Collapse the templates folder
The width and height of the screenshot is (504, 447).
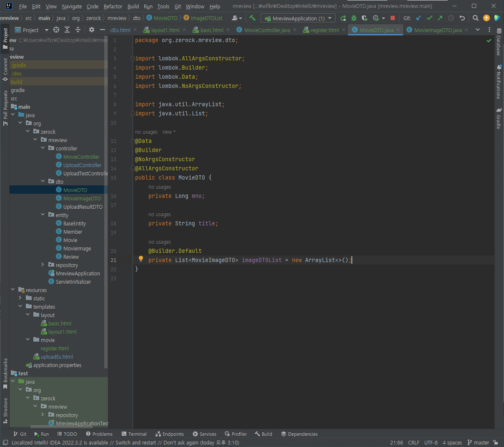point(20,306)
